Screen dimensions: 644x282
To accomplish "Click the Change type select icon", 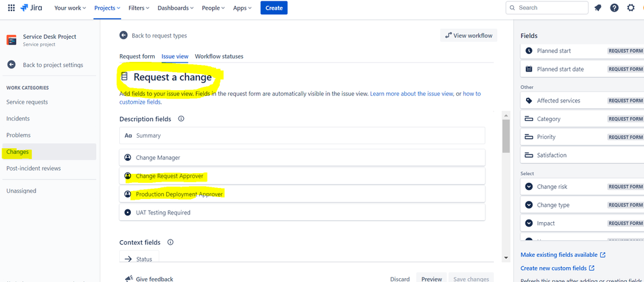I will [529, 205].
